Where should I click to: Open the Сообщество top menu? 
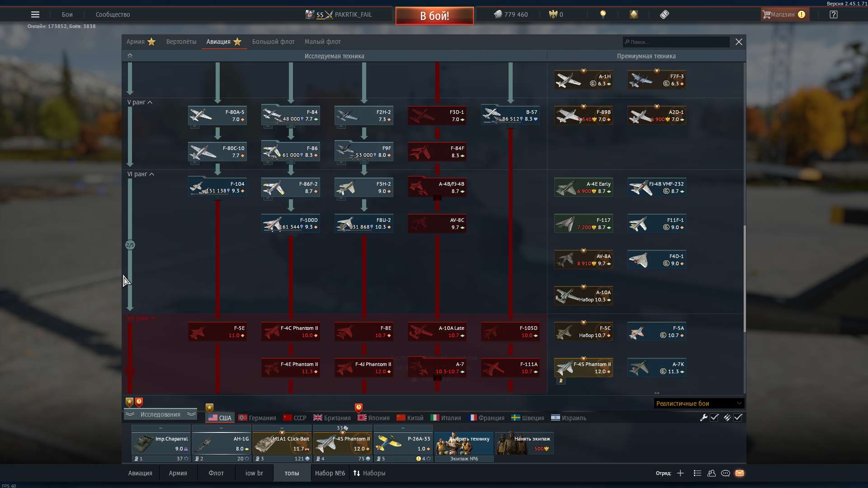coord(113,14)
